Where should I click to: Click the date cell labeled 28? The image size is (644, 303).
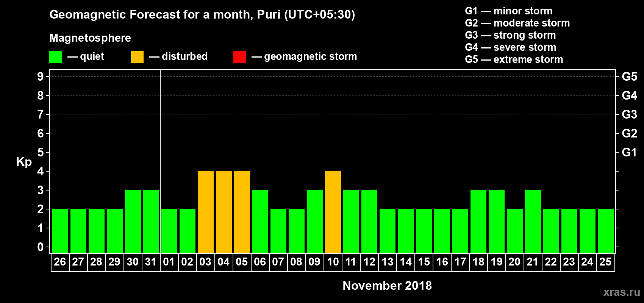tap(97, 262)
